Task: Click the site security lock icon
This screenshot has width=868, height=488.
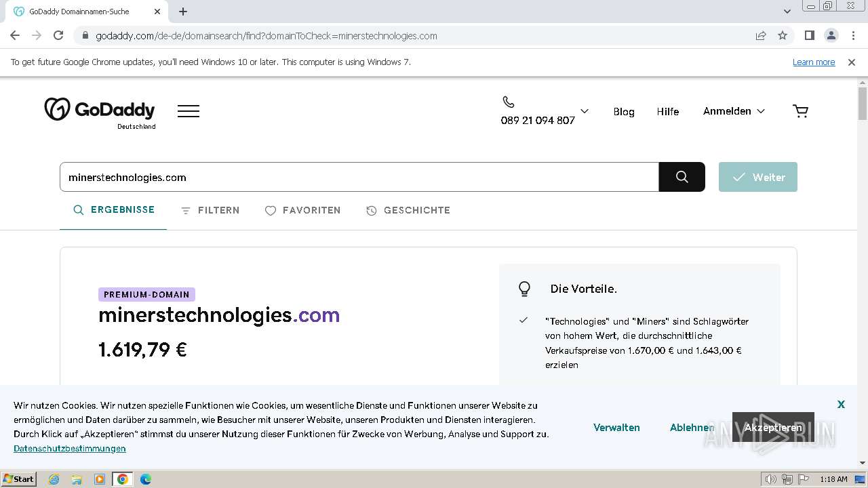Action: pyautogui.click(x=85, y=35)
